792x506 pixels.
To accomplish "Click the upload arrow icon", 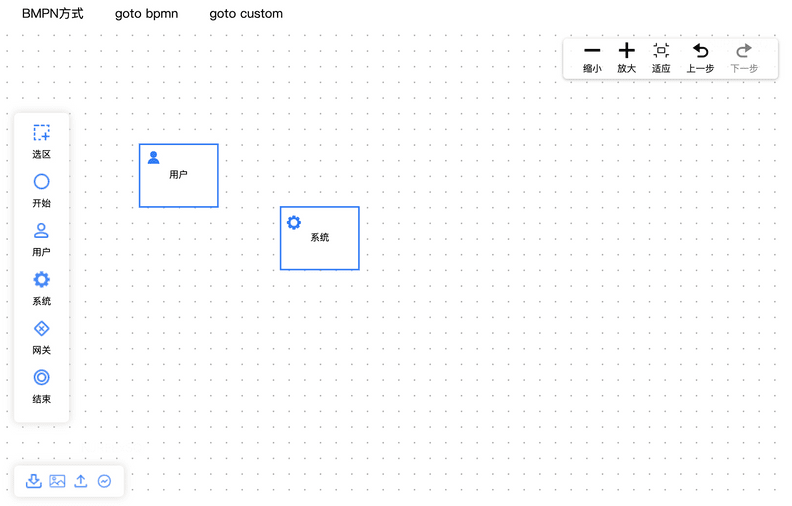I will [x=81, y=481].
